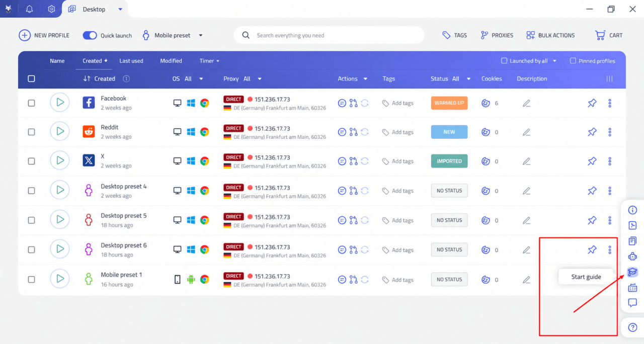Click the column settings bars icon
This screenshot has height=344, width=644.
(609, 78)
